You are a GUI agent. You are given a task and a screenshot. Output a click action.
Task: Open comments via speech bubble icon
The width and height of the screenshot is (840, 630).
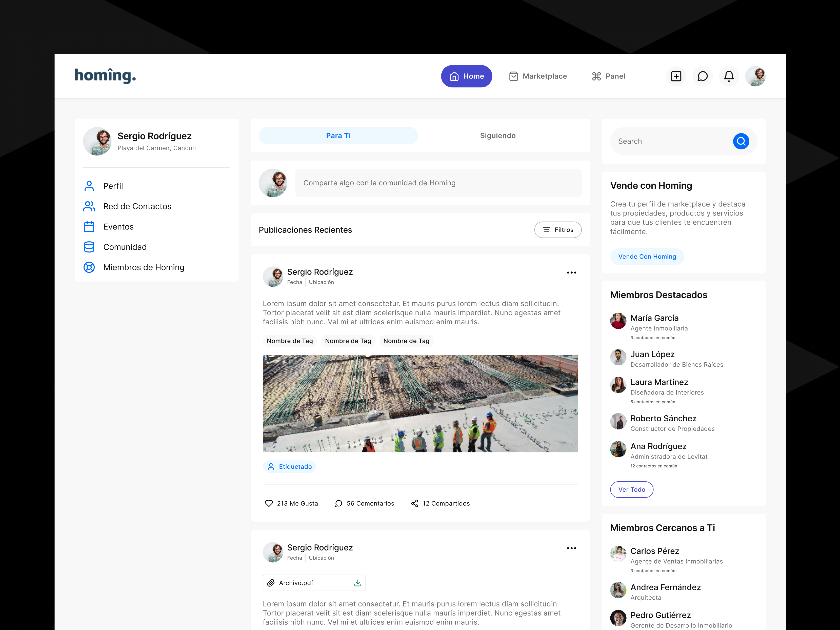(339, 504)
